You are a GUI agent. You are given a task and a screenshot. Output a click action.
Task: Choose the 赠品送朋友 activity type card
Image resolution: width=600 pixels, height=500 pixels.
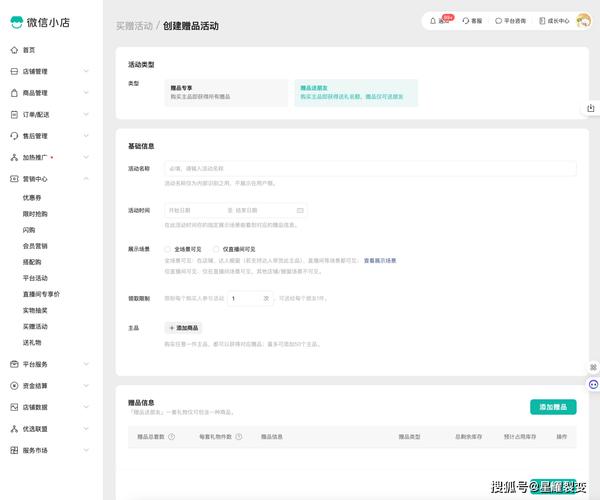[356, 93]
